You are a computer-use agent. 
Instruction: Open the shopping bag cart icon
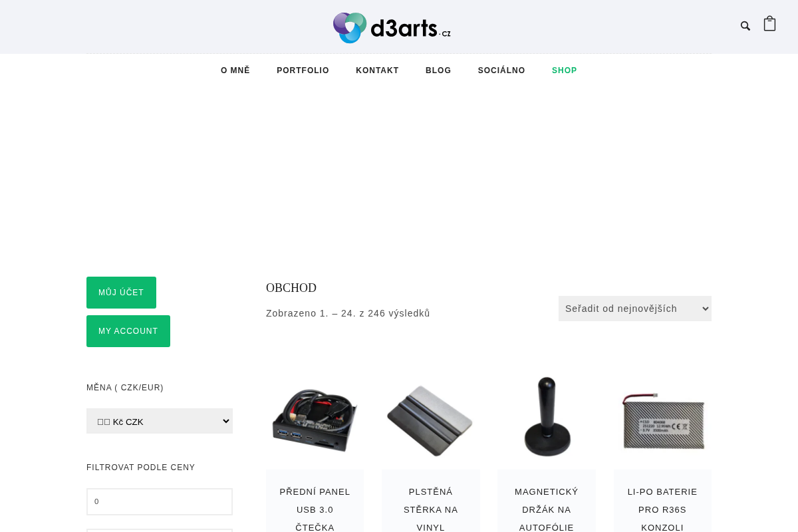769,23
